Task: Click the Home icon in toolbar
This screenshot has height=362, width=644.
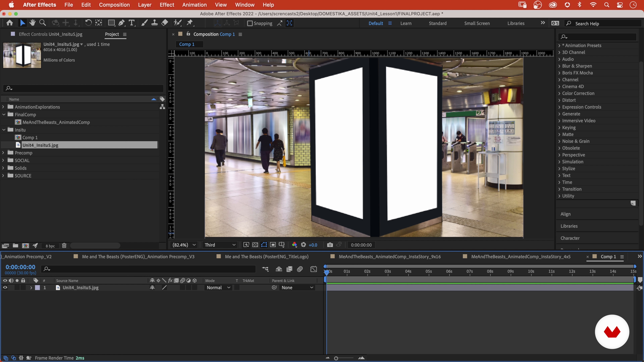Action: tap(10, 23)
